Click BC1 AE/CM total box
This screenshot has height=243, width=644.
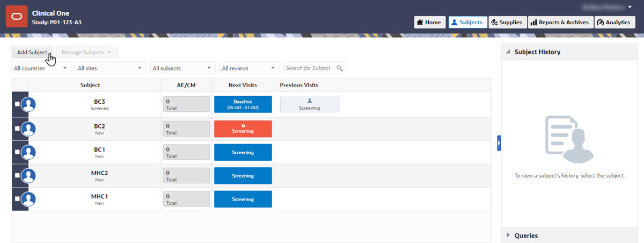186,152
